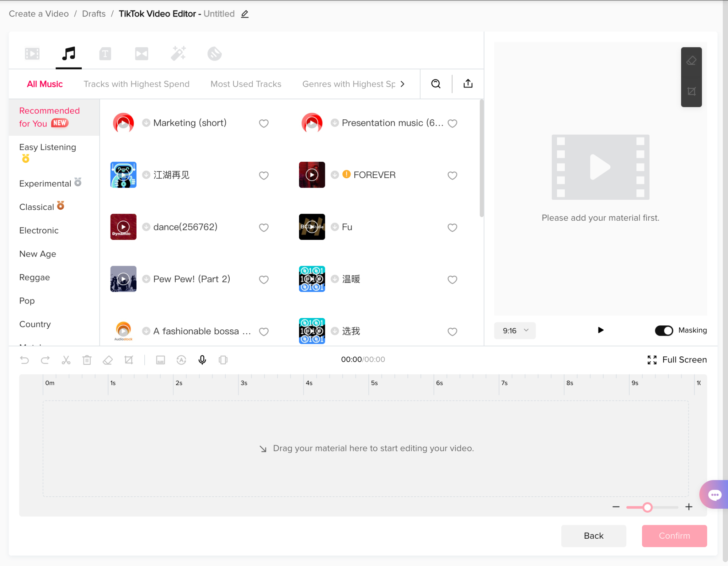728x566 pixels.
Task: Click the scissors split tool
Action: coord(66,360)
